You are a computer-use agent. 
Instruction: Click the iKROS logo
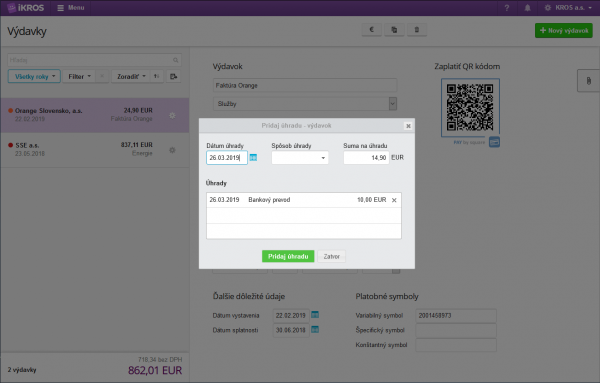click(x=26, y=8)
